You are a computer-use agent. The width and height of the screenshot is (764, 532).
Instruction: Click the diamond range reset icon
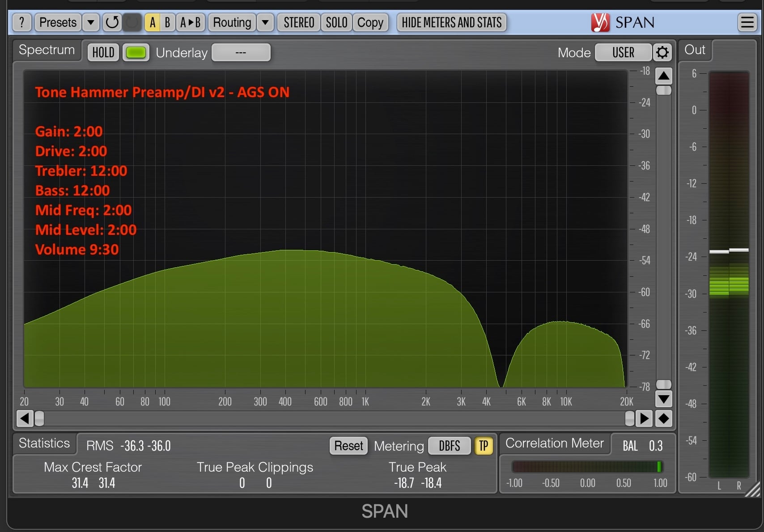664,418
